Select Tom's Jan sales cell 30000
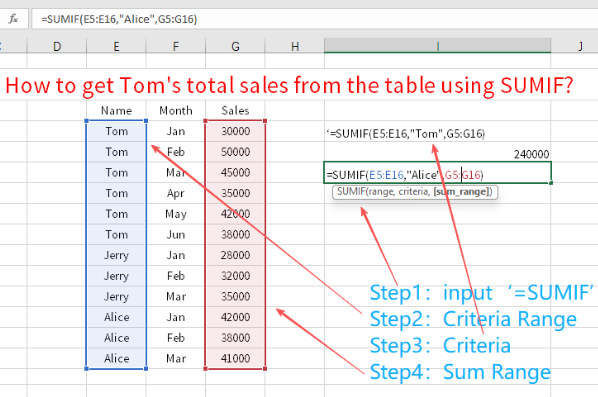Screen dimensions: 598x397 point(235,131)
